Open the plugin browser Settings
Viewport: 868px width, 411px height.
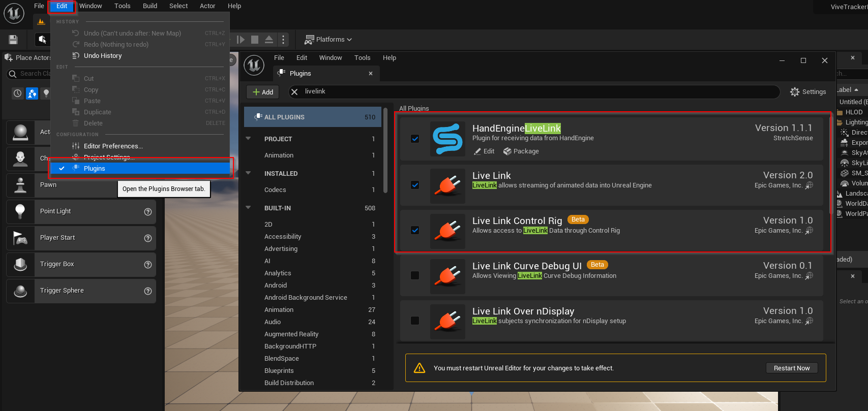[808, 92]
